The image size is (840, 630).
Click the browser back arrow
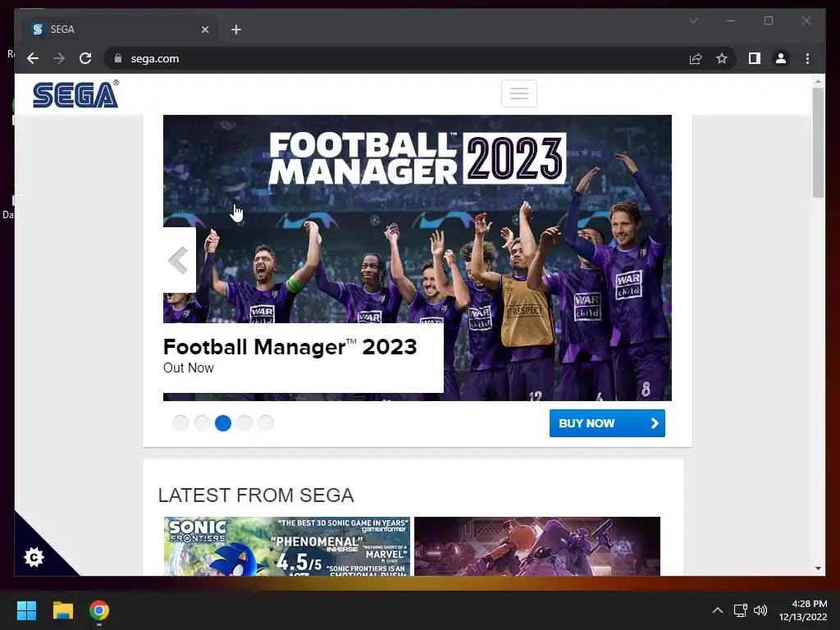[x=33, y=58]
